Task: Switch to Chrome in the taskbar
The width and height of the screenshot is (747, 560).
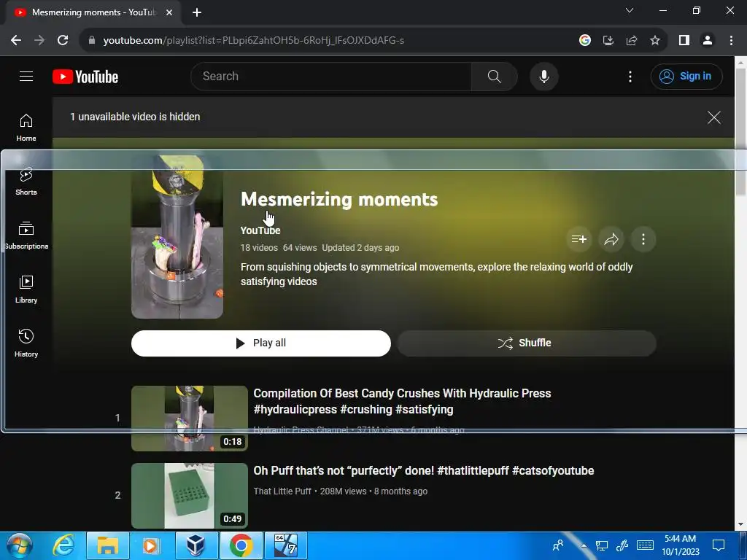Action: [241, 545]
